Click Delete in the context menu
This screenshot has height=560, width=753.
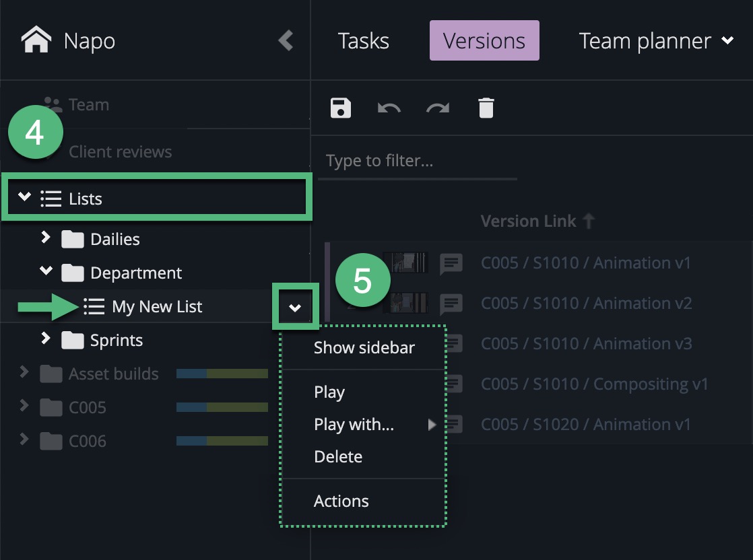[x=338, y=457]
